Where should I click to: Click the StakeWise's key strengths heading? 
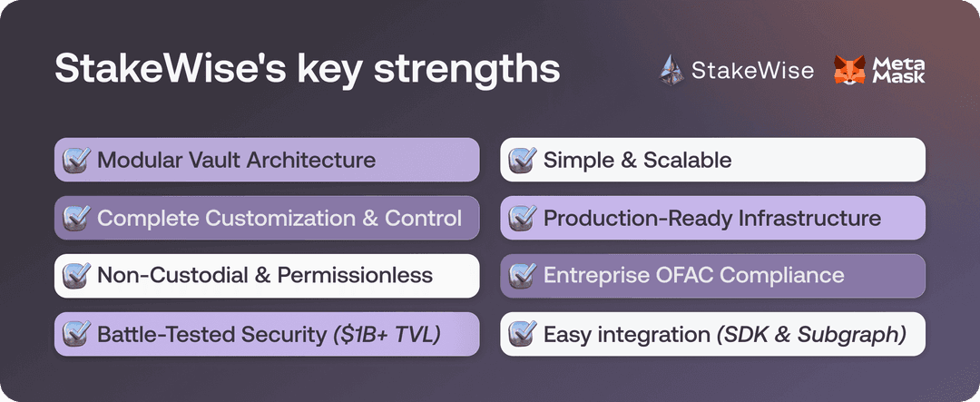[x=307, y=71]
